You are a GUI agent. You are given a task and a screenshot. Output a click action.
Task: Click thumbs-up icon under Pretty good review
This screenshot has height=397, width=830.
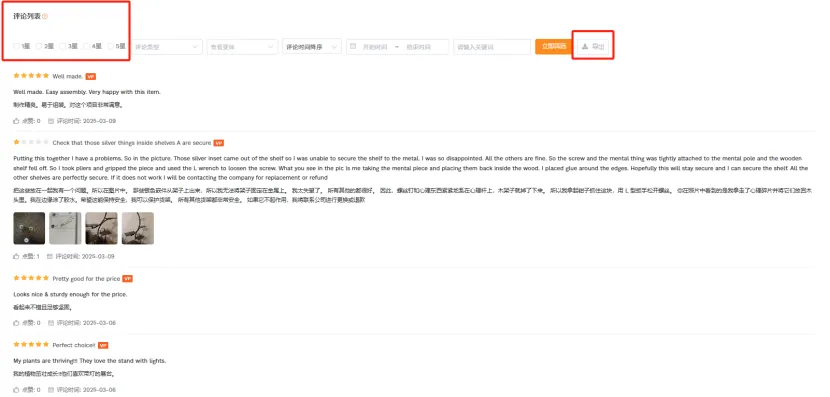tap(16, 323)
